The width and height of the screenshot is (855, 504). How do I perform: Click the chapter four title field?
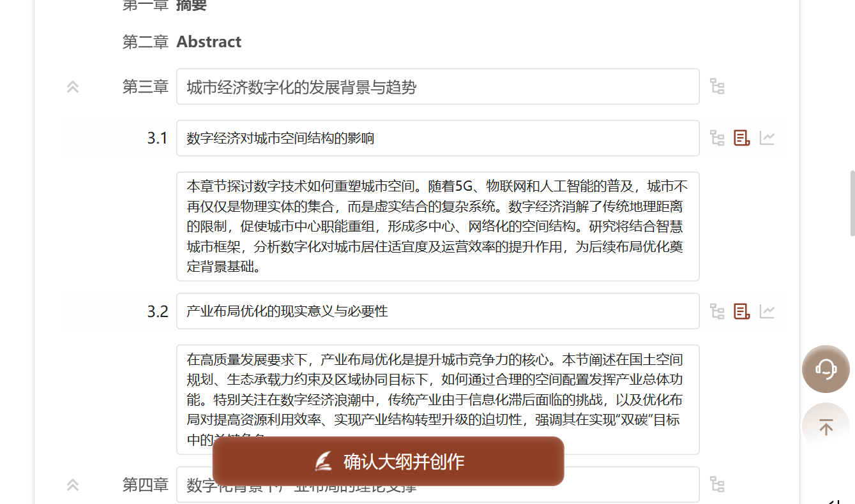[438, 485]
